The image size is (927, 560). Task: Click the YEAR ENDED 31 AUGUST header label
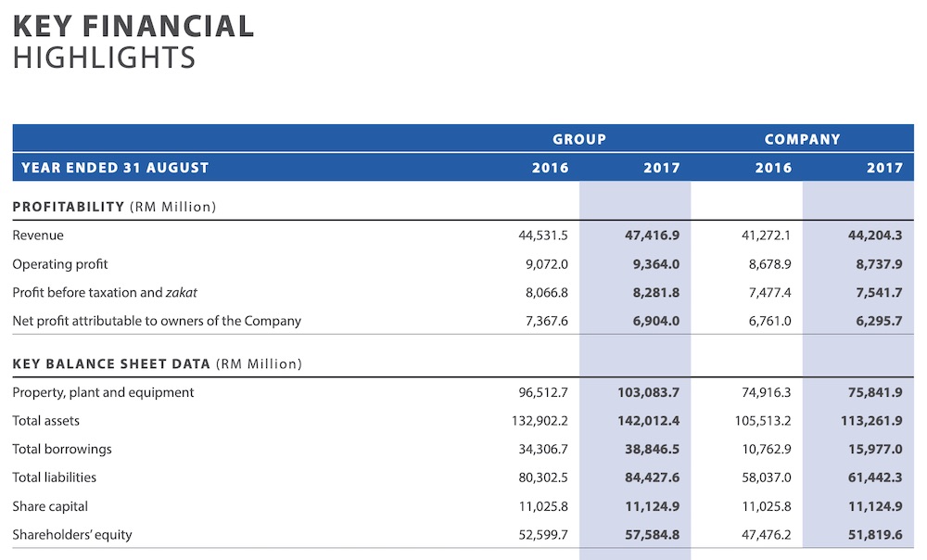point(115,168)
